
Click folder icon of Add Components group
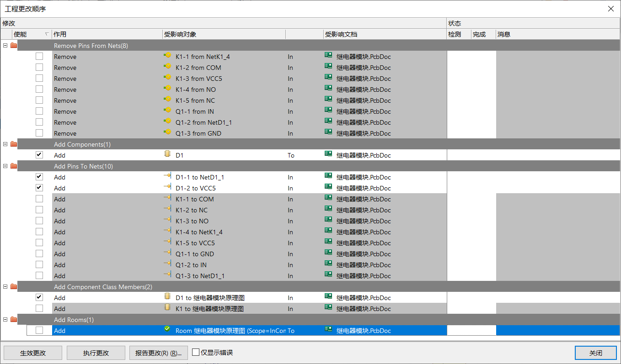click(13, 144)
